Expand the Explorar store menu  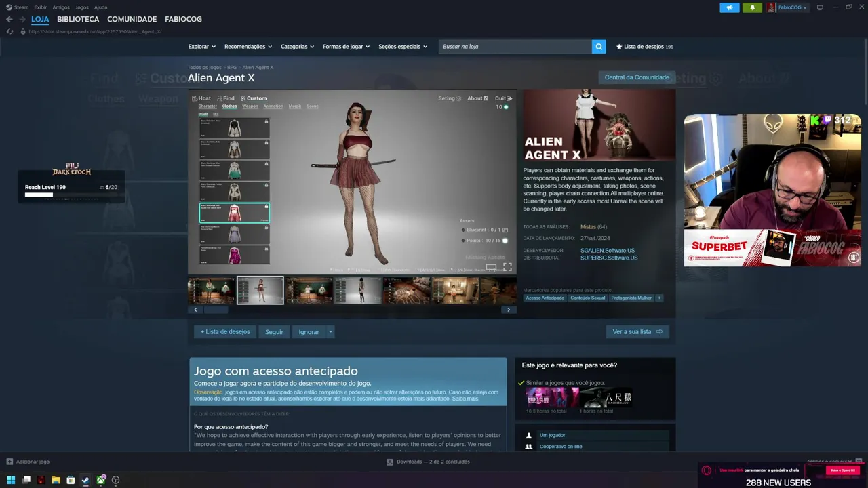[202, 47]
